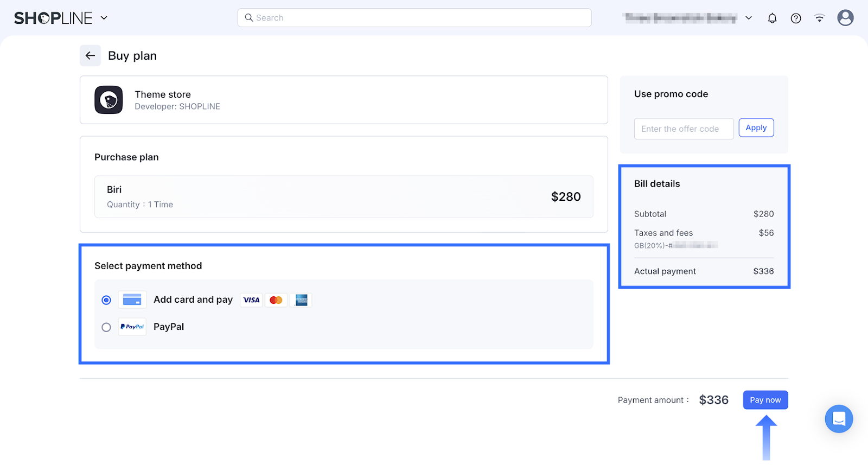This screenshot has height=471, width=868.
Task: Click the credit card icon
Action: coord(132,300)
